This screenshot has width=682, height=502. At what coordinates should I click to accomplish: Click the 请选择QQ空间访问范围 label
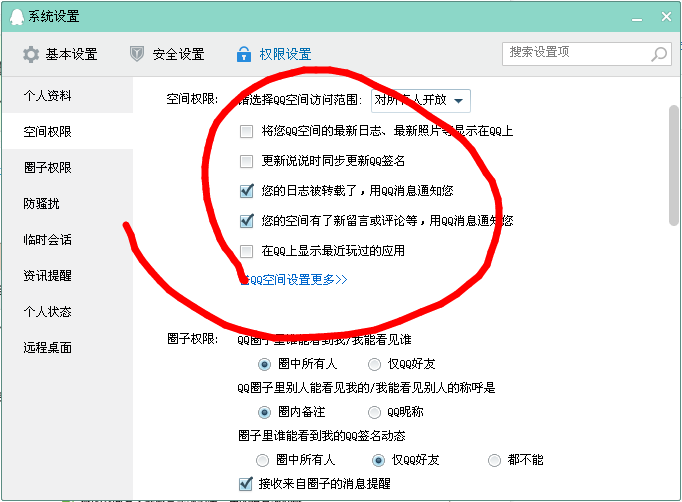(x=300, y=100)
